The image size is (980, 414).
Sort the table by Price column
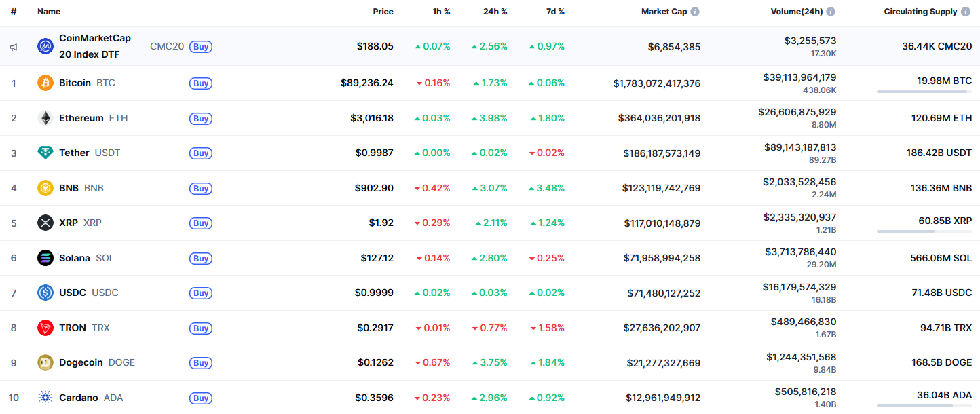coord(382,11)
